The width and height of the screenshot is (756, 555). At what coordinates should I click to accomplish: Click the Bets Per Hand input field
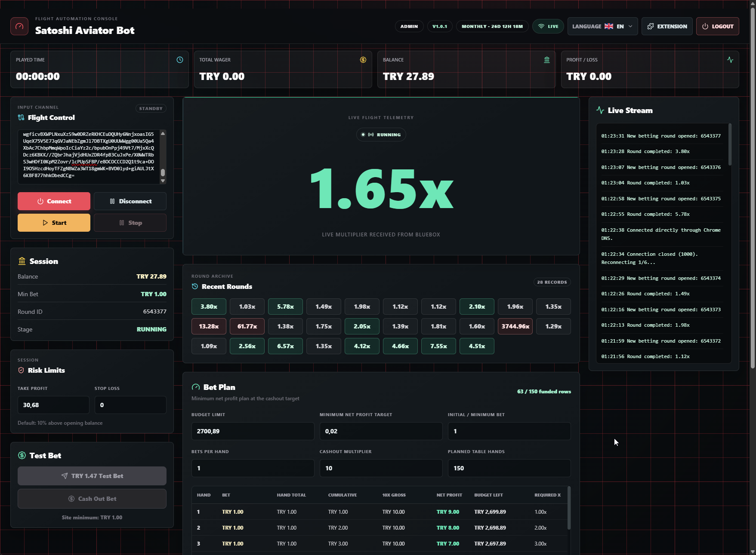click(x=253, y=468)
